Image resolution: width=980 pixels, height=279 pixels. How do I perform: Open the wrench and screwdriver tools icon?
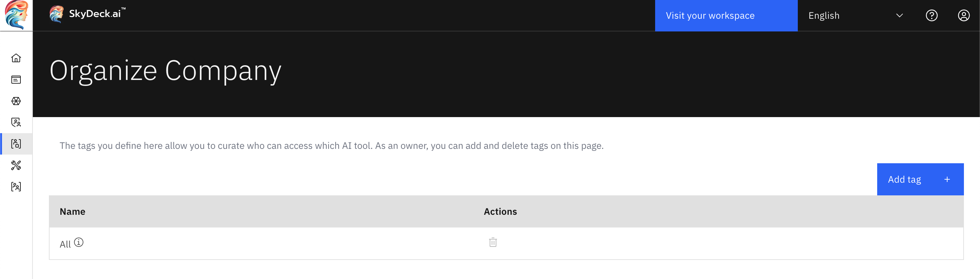click(x=16, y=165)
